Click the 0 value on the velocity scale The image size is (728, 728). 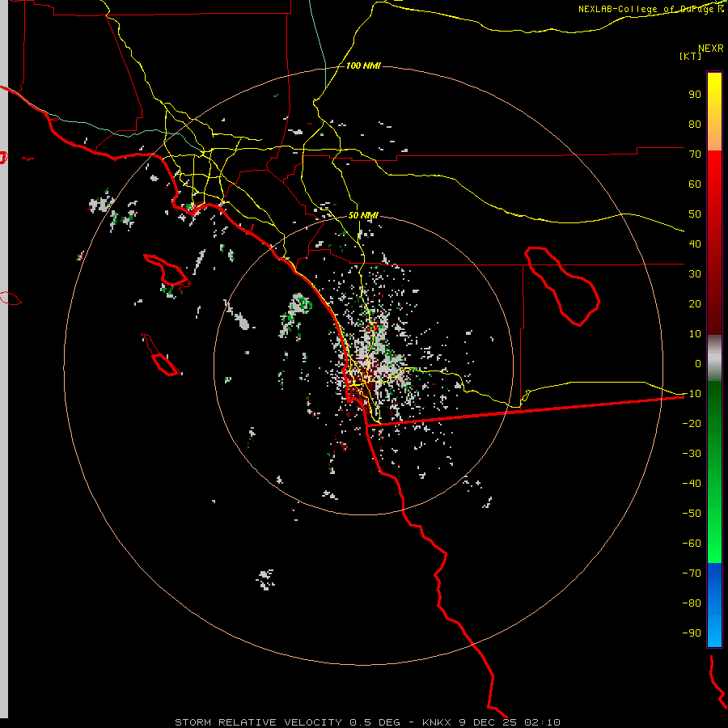pos(698,363)
